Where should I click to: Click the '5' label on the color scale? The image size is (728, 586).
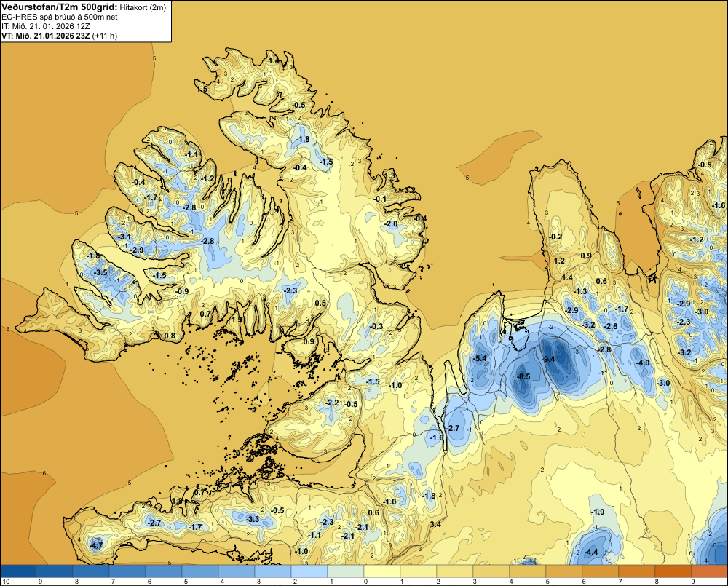click(547, 581)
